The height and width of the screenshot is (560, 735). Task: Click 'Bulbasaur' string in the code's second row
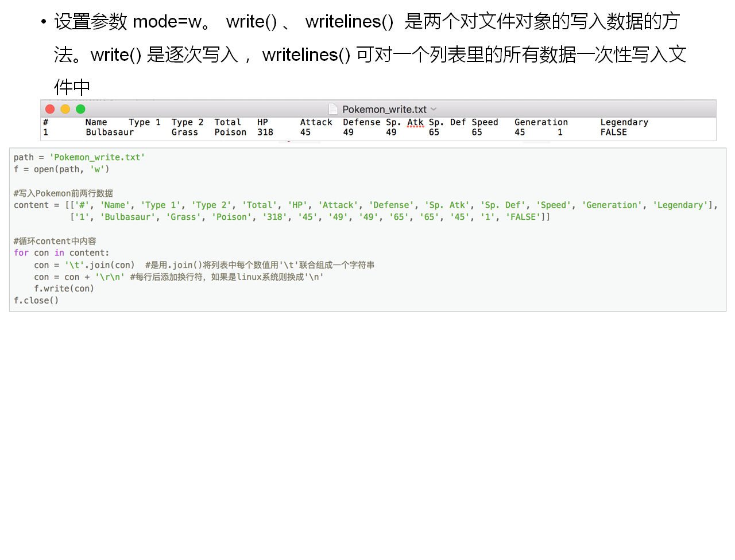click(128, 217)
